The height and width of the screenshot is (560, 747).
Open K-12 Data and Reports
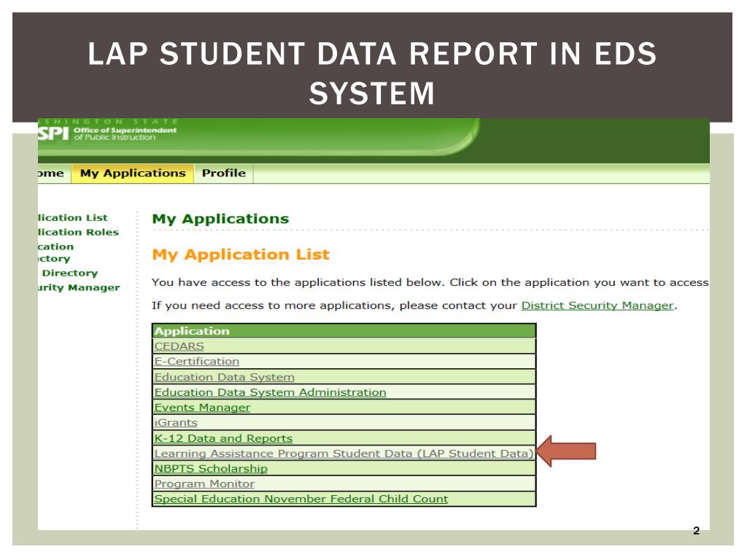[x=223, y=438]
